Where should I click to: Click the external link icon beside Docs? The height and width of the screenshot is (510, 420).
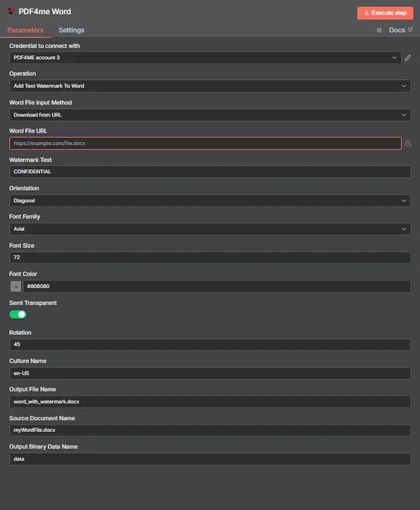tap(411, 30)
